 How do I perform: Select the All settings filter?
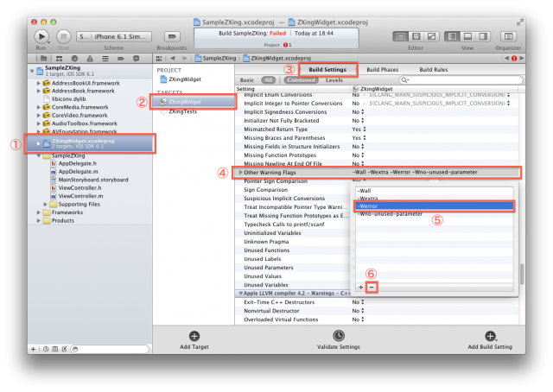coord(269,80)
